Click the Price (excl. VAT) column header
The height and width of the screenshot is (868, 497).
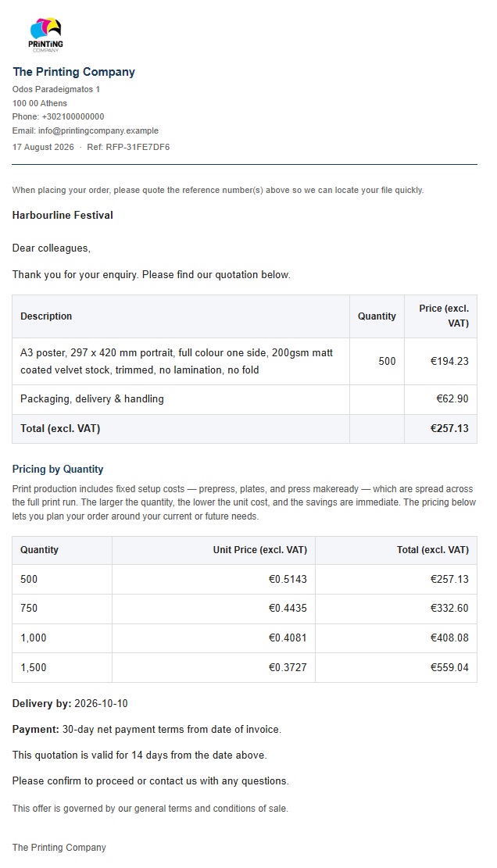(x=444, y=316)
